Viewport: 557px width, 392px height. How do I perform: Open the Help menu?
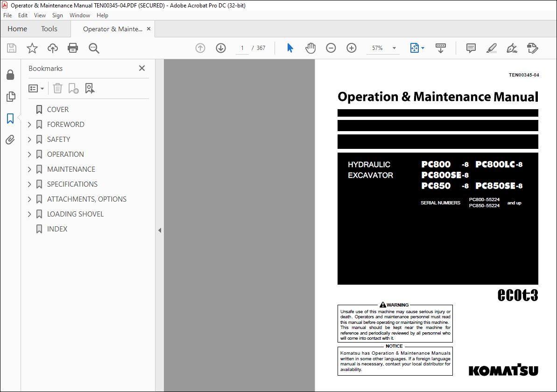pyautogui.click(x=102, y=15)
